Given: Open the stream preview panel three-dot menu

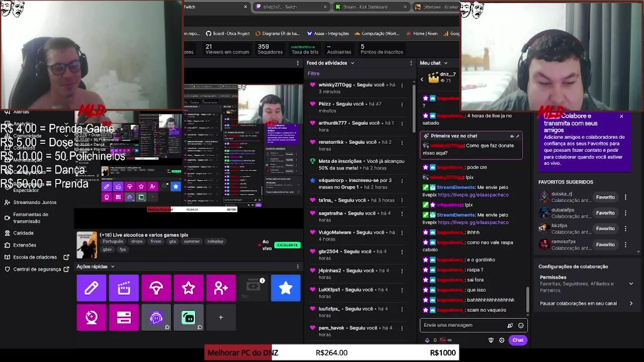Looking at the screenshot, I should tap(298, 63).
